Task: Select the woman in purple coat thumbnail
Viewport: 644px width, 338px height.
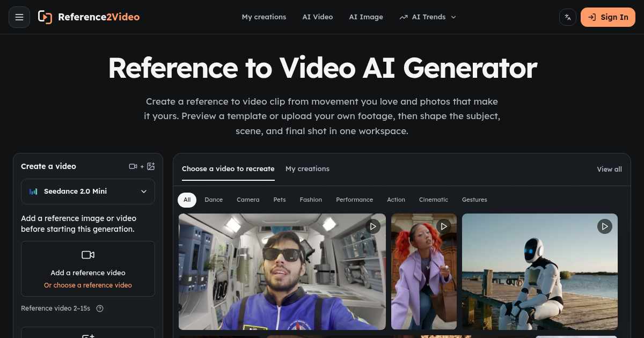Action: 424,271
